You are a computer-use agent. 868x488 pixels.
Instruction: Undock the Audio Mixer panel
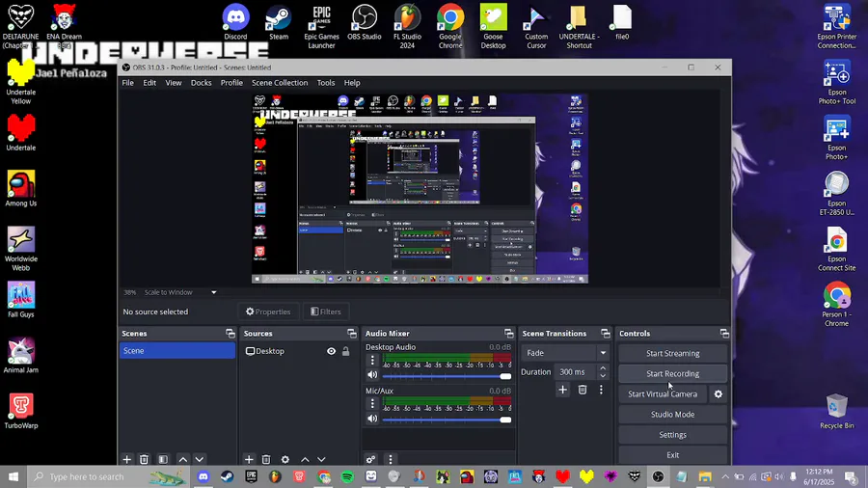pos(508,333)
